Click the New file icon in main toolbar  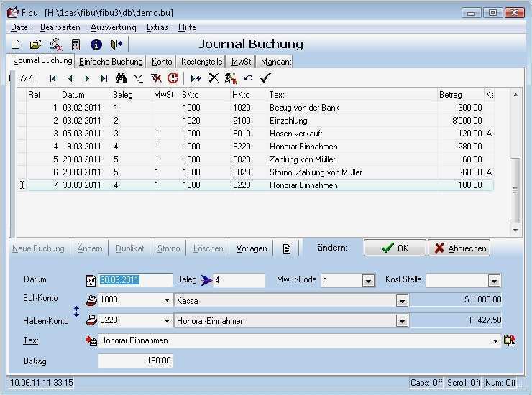click(16, 45)
